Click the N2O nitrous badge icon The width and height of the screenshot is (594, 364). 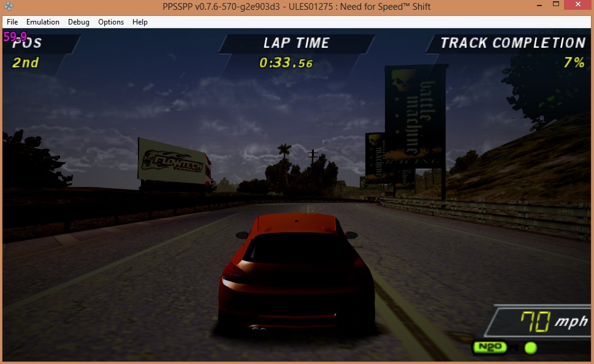click(x=489, y=347)
